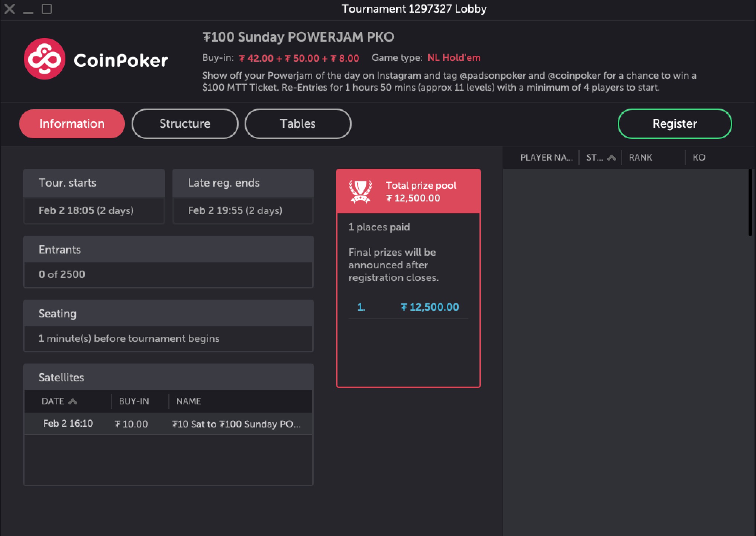Click 'Feb 2 18:05 (2 days)' start time
This screenshot has height=536, width=756.
(86, 211)
